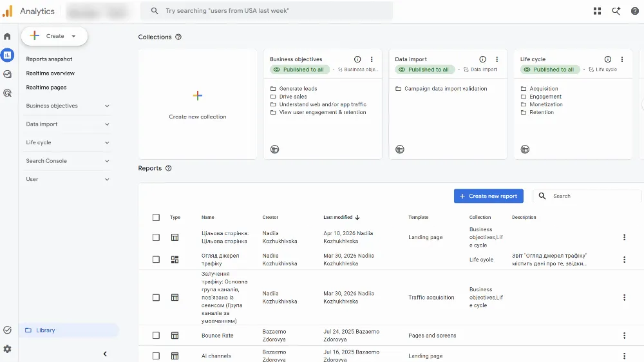Image resolution: width=644 pixels, height=362 pixels.
Task: Check the Bounce Rate report row
Action: [x=156, y=336]
